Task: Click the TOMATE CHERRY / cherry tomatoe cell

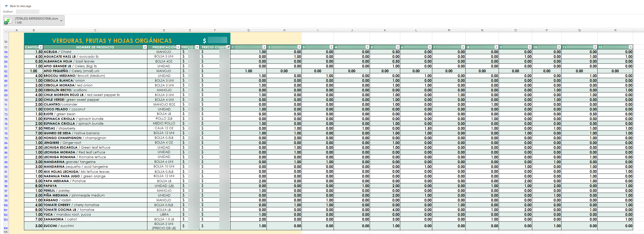Action: point(95,205)
